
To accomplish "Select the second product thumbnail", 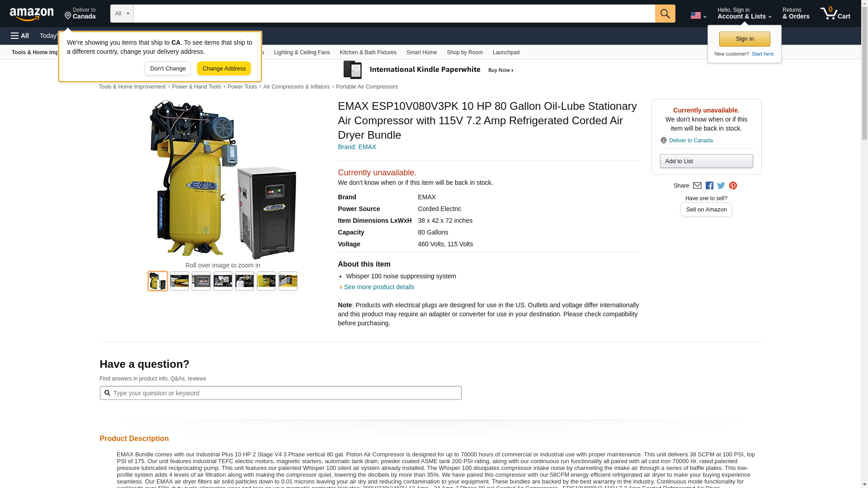I will click(x=179, y=281).
